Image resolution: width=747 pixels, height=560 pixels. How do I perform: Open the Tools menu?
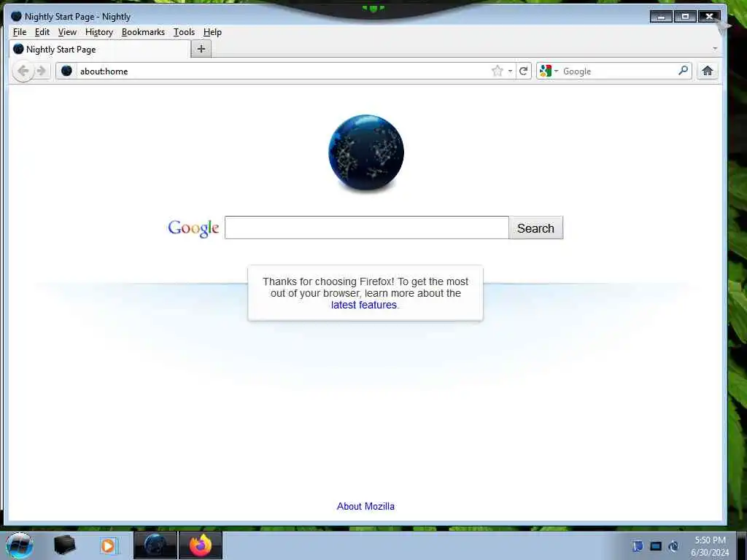(184, 32)
